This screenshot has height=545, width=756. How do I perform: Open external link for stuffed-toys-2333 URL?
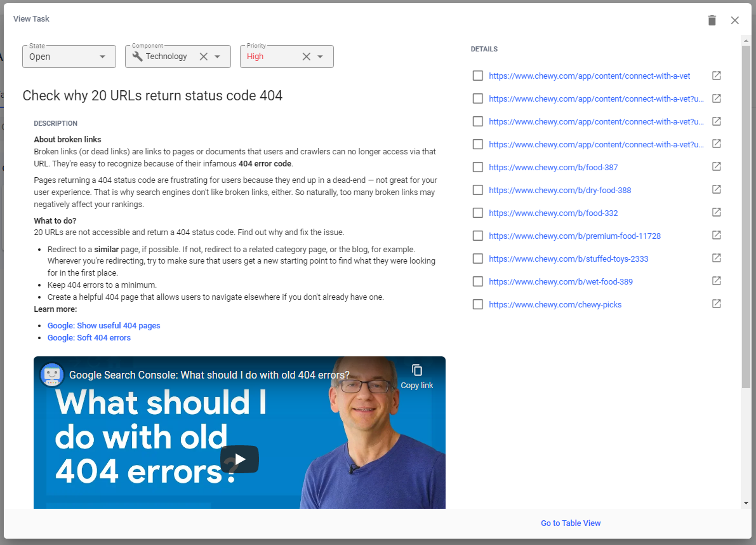click(x=717, y=259)
